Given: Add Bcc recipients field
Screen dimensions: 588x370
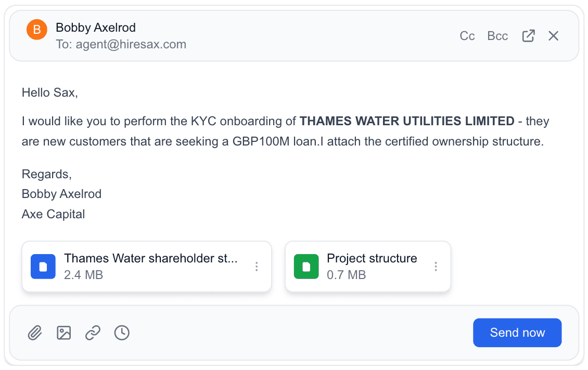Looking at the screenshot, I should (x=497, y=36).
